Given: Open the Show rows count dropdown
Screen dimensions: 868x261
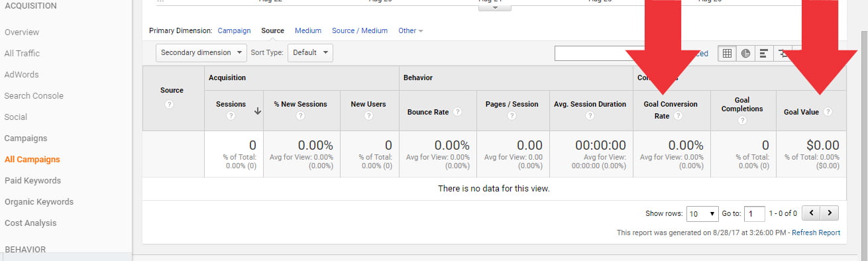Looking at the screenshot, I should [x=702, y=213].
